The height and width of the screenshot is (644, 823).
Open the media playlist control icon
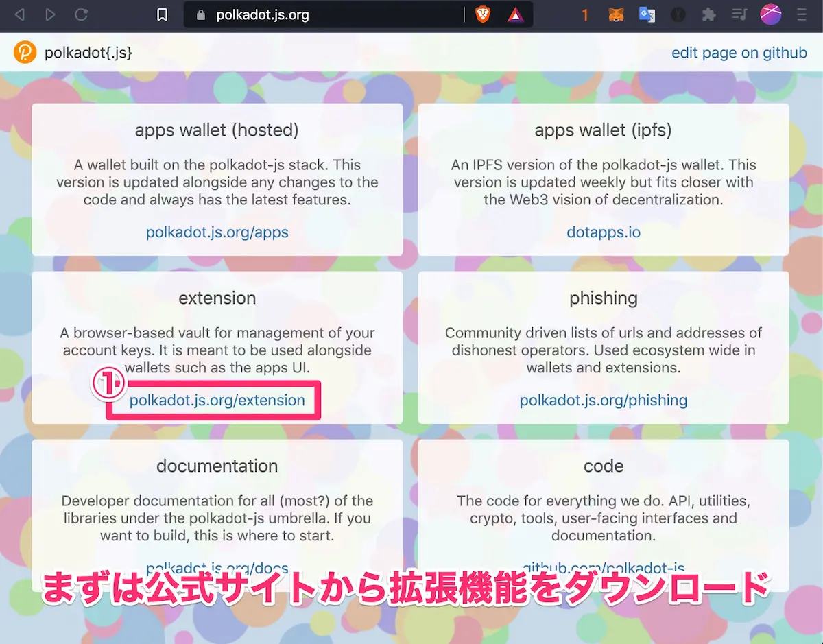739,14
